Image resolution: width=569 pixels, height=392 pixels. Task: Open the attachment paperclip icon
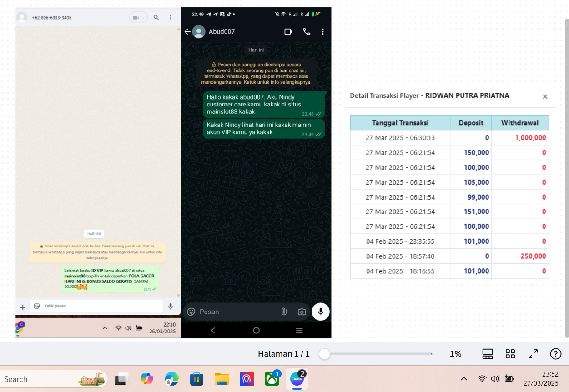284,312
